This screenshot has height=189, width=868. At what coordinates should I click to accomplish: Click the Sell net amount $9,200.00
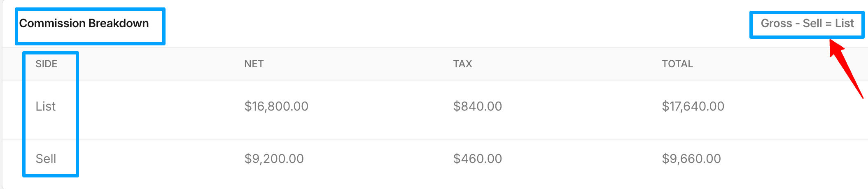(x=274, y=159)
